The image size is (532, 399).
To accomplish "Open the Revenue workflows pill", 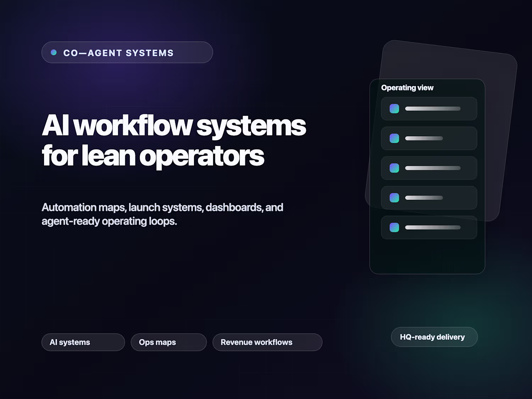I will click(x=267, y=342).
